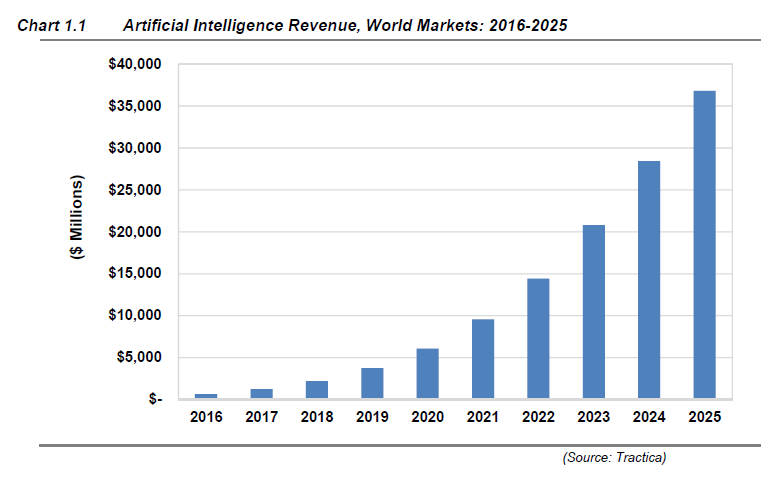The width and height of the screenshot is (779, 480).
Task: Click the (Source: Tractica) caption
Action: tap(614, 457)
